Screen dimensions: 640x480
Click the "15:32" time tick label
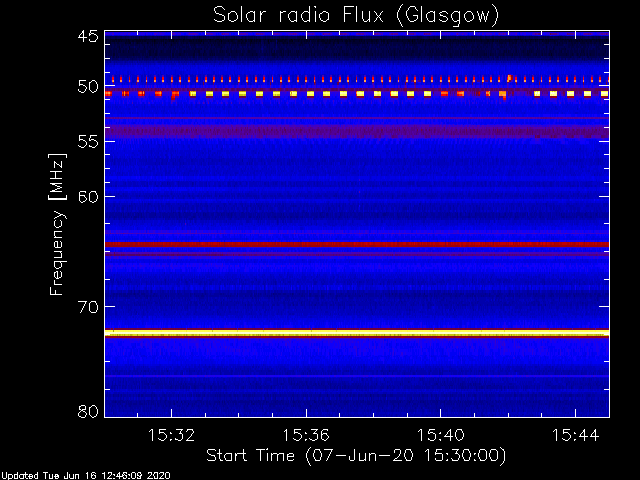pyautogui.click(x=171, y=435)
